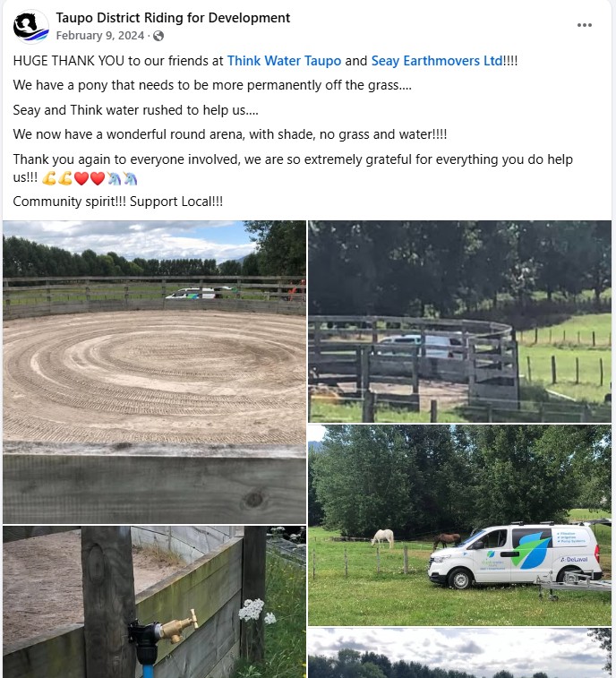Click the brown horse behind the van
Viewport: 616px width, 678px height.
click(448, 540)
